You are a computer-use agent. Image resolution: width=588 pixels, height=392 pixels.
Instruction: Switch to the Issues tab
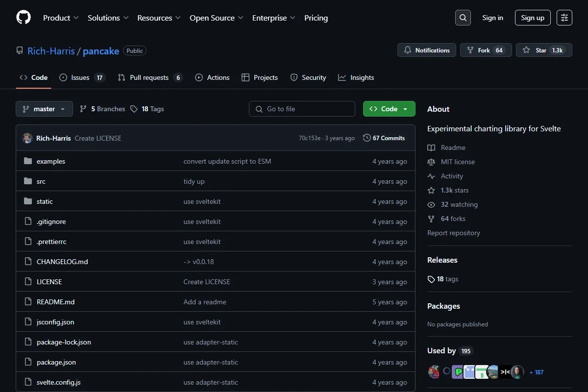(x=82, y=77)
